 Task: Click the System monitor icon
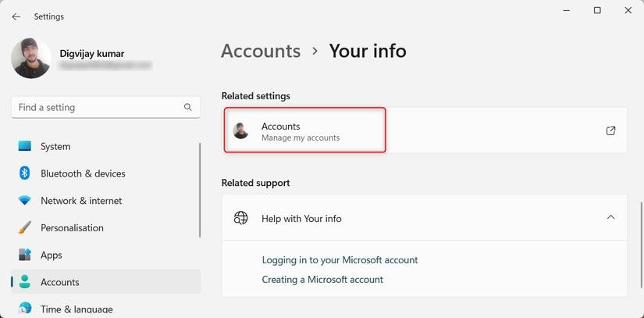point(25,146)
